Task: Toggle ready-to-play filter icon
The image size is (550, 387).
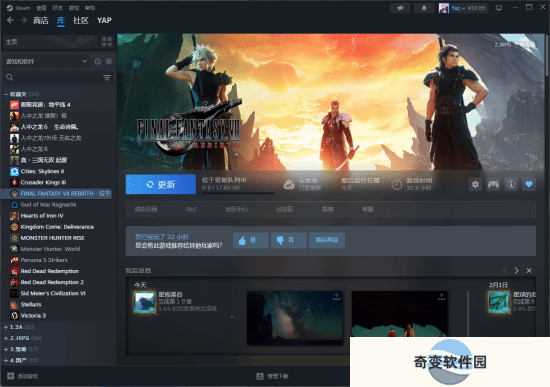Action: (109, 61)
